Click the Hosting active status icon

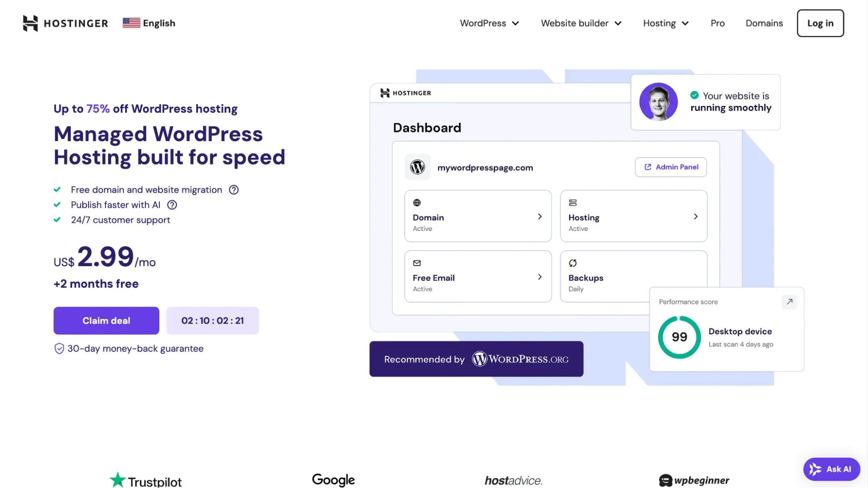572,203
